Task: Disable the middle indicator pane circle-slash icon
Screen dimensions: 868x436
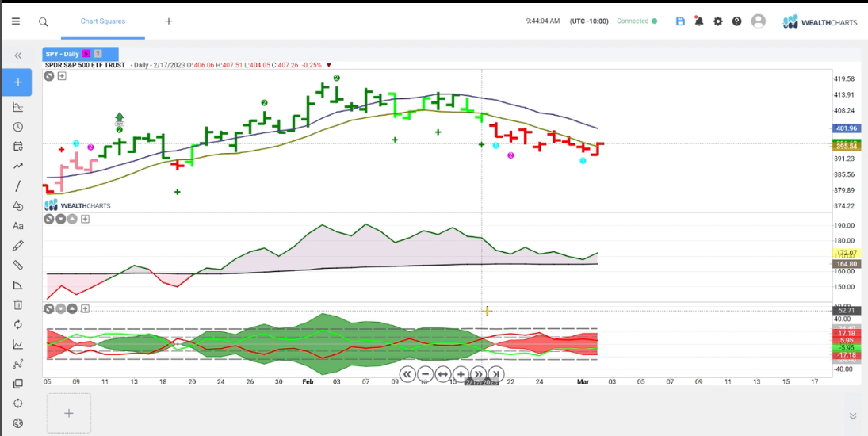Action: (x=49, y=219)
